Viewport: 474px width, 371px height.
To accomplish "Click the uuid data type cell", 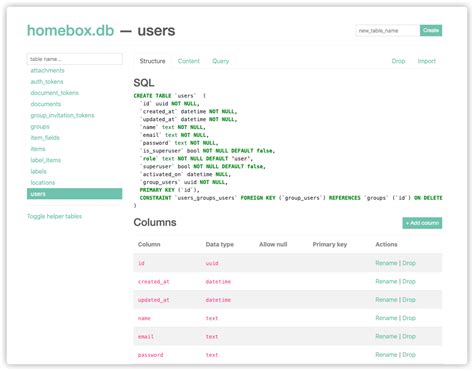I will pyautogui.click(x=212, y=263).
